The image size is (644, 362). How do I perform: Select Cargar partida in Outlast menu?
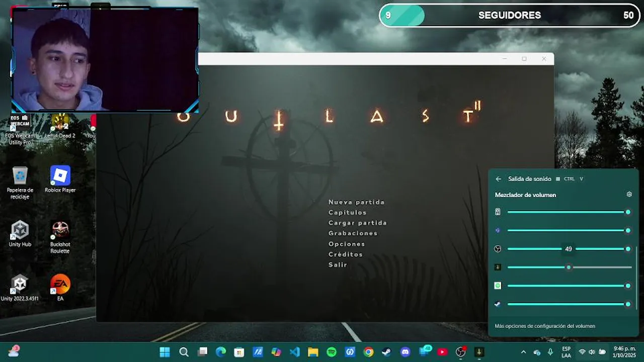click(x=358, y=223)
